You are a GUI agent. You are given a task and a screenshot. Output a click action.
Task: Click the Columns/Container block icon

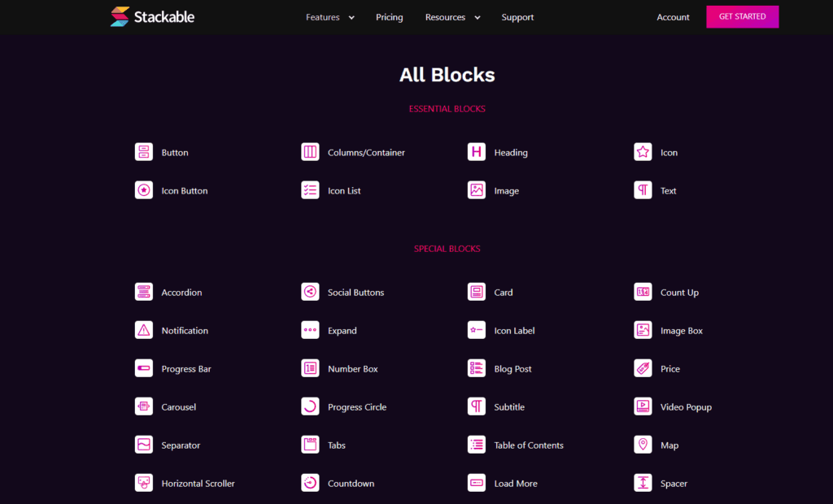tap(310, 152)
